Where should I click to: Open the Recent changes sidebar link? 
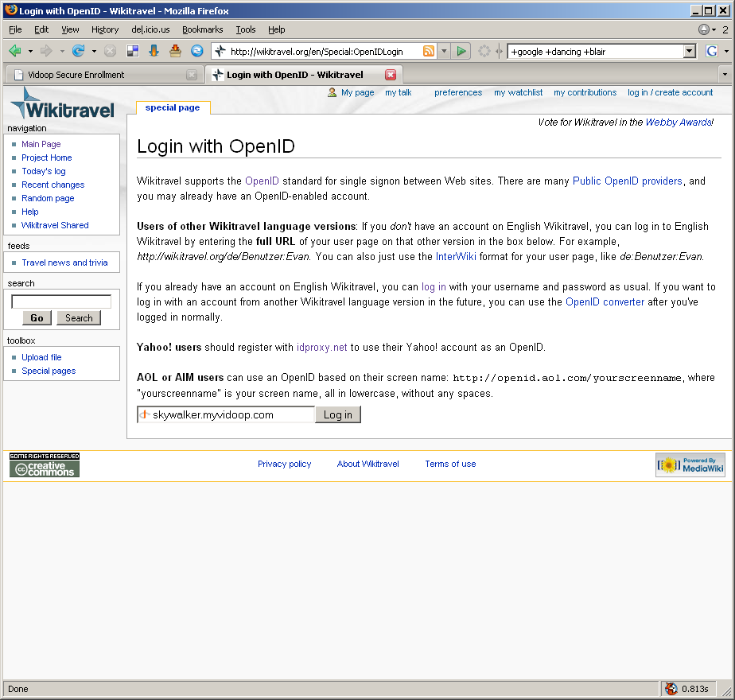pos(53,185)
